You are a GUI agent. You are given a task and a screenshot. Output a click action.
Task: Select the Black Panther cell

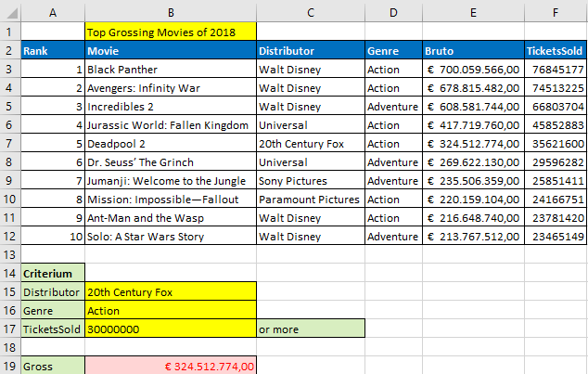(171, 69)
